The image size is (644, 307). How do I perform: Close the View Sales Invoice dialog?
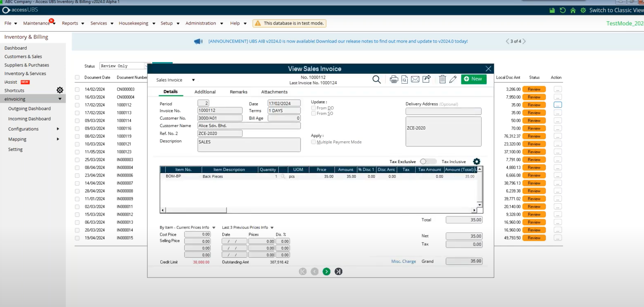click(488, 69)
